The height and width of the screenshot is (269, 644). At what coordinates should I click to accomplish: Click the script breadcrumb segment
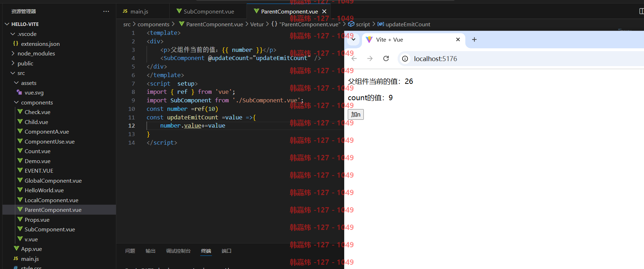tap(363, 24)
